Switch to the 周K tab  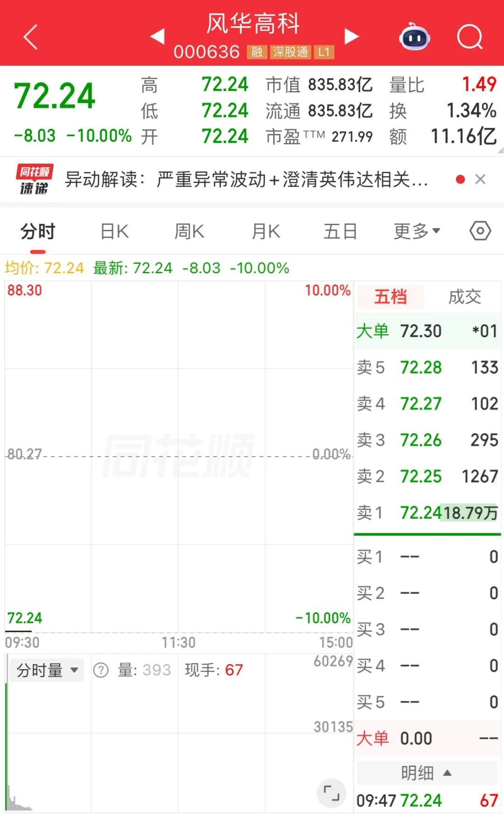tap(189, 231)
